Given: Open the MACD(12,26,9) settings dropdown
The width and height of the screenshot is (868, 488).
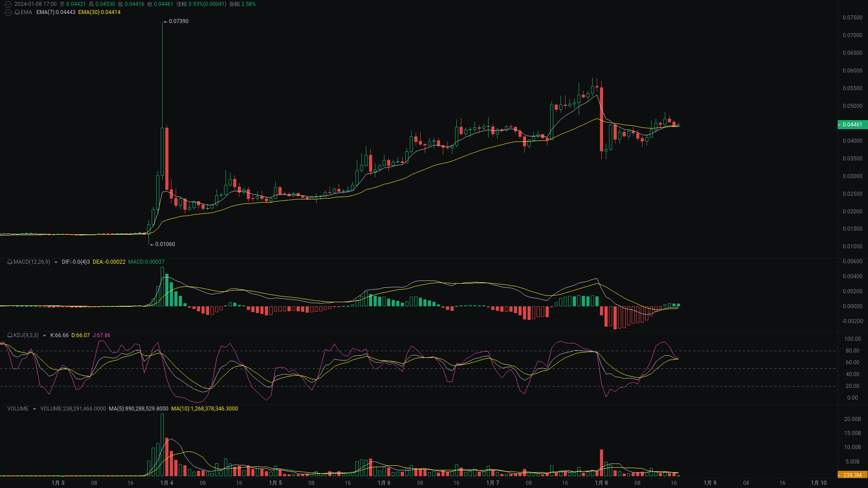Looking at the screenshot, I should [56, 262].
